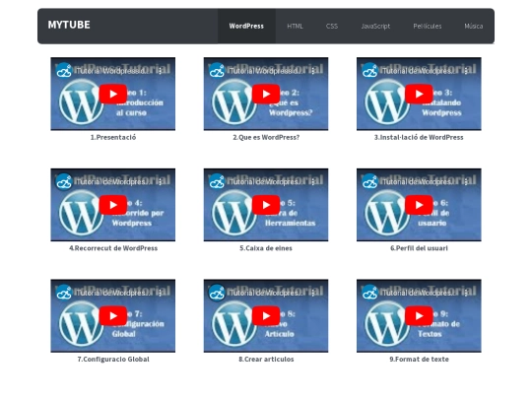
Task: Play the 5.Caixa de eines video
Action: point(266,205)
